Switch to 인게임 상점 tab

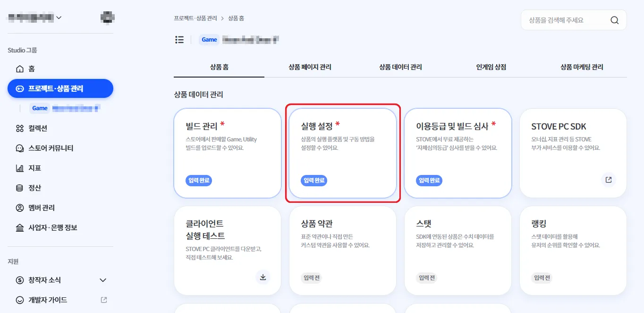[x=491, y=67]
